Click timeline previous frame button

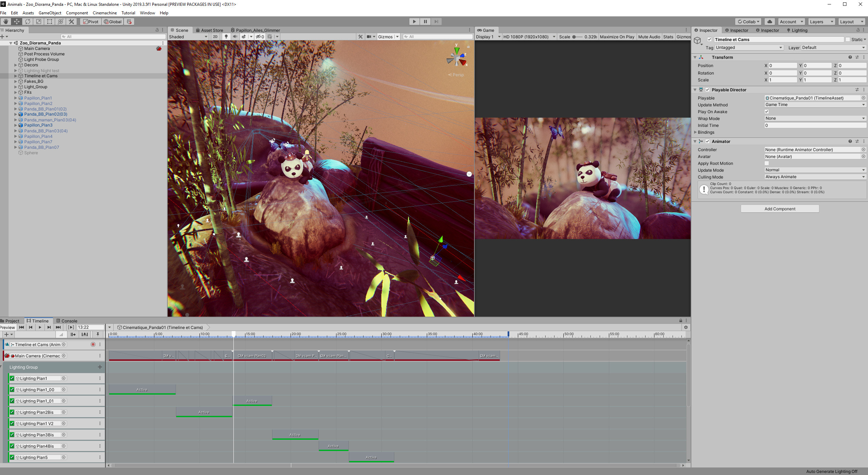click(x=31, y=327)
